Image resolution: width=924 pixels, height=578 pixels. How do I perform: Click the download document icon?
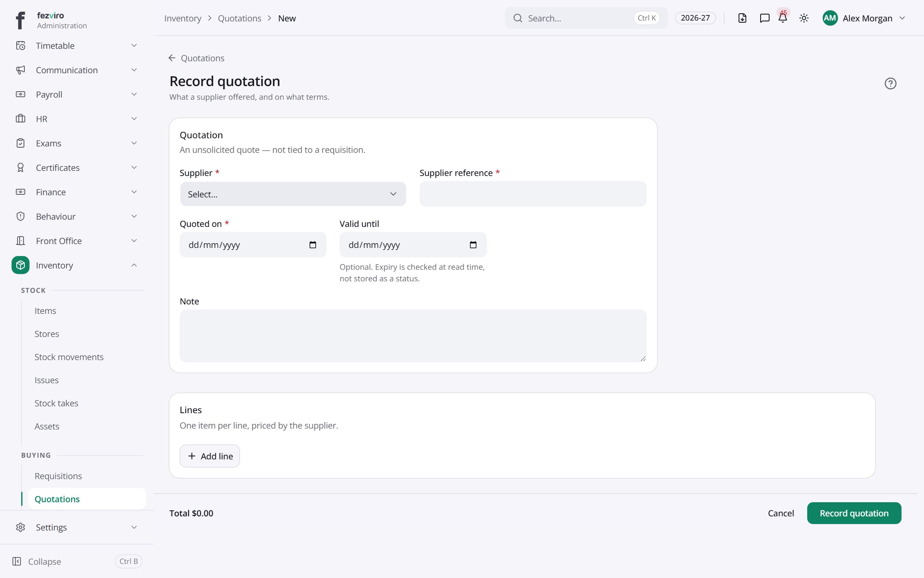[x=742, y=18]
